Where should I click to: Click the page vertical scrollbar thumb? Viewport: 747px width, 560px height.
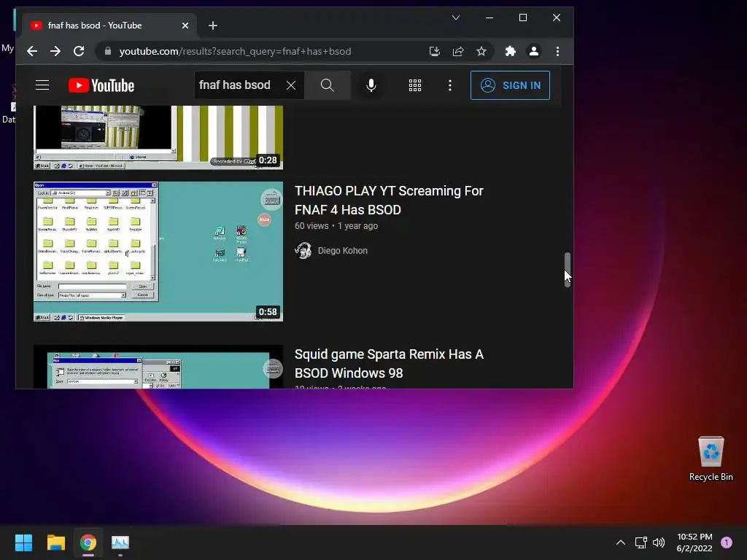tap(568, 270)
